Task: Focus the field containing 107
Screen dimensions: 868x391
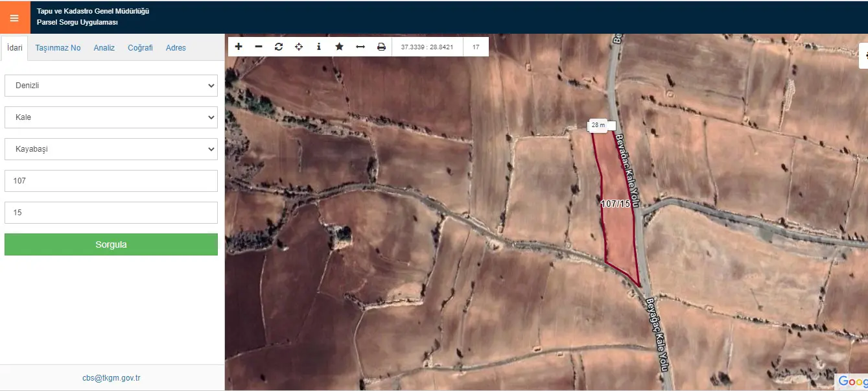Action: pyautogui.click(x=111, y=181)
